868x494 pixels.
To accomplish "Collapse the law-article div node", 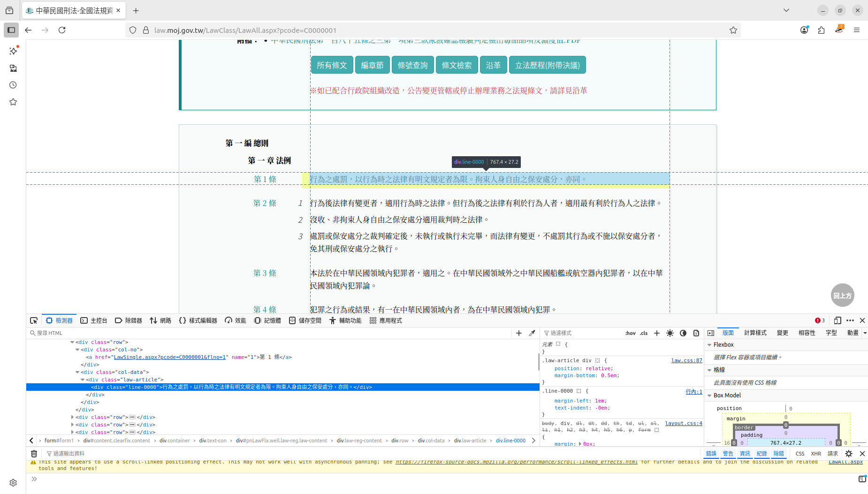I will [x=83, y=380].
